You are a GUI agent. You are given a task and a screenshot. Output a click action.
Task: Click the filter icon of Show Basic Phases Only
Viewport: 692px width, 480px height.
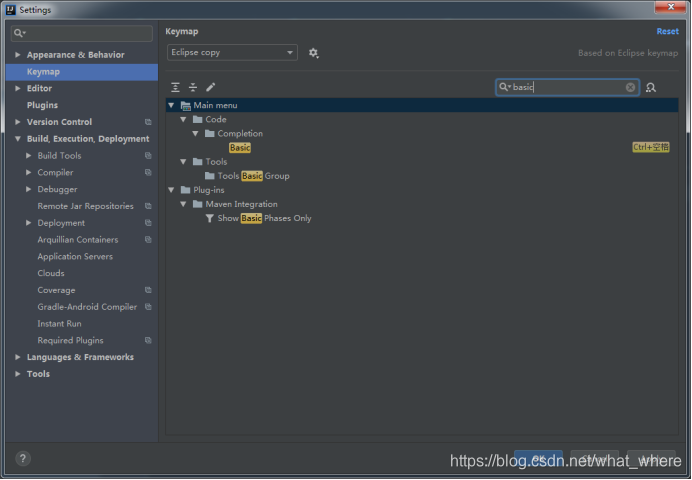210,218
